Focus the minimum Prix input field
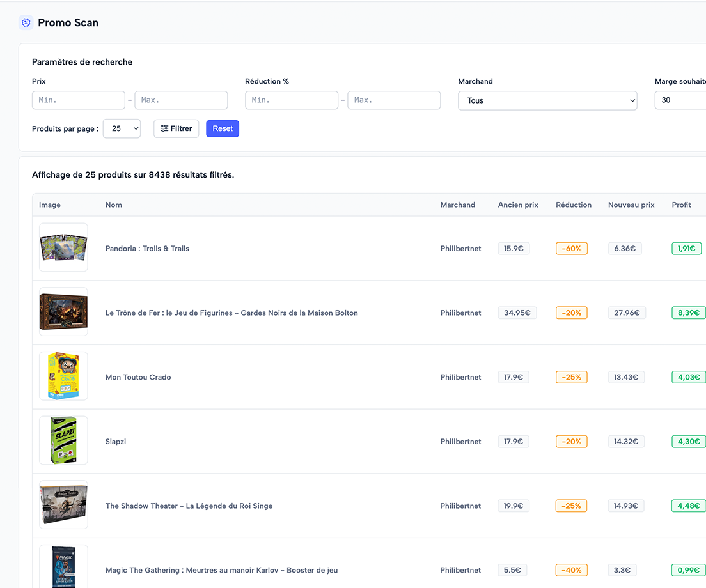The height and width of the screenshot is (588, 706). pos(79,100)
